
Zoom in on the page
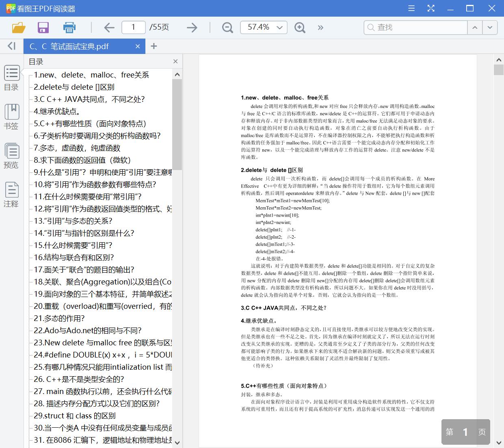coord(300,27)
